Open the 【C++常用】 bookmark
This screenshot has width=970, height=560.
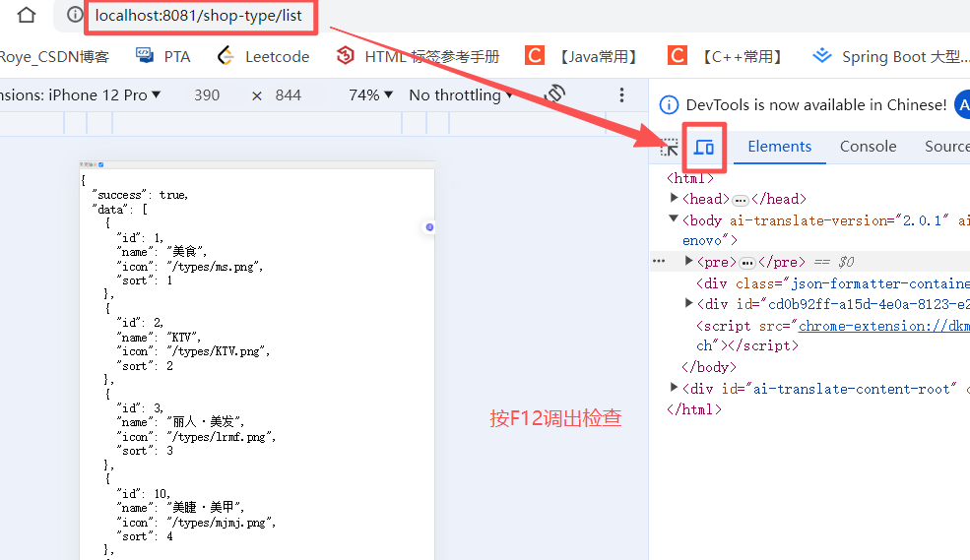[726, 56]
